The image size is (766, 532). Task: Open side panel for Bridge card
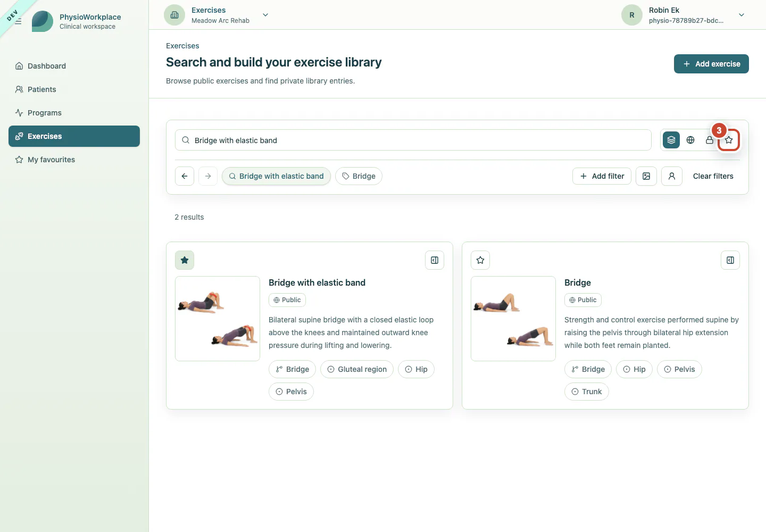pos(730,260)
